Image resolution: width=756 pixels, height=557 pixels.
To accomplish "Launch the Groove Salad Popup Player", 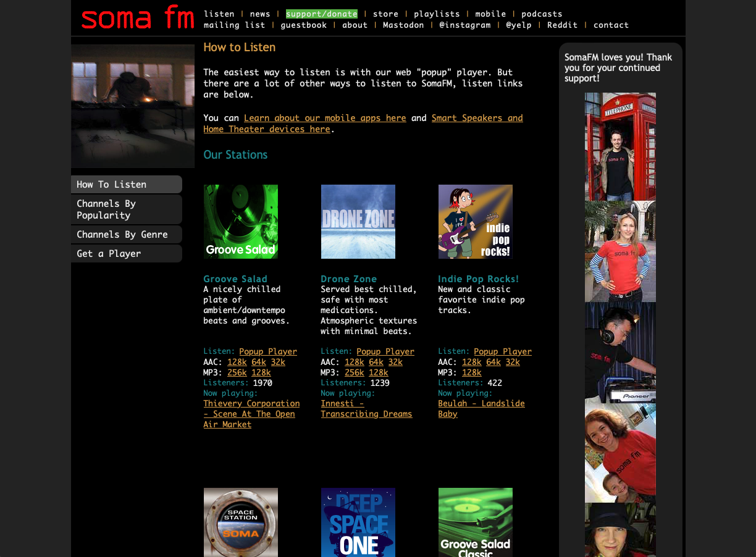I will (268, 351).
